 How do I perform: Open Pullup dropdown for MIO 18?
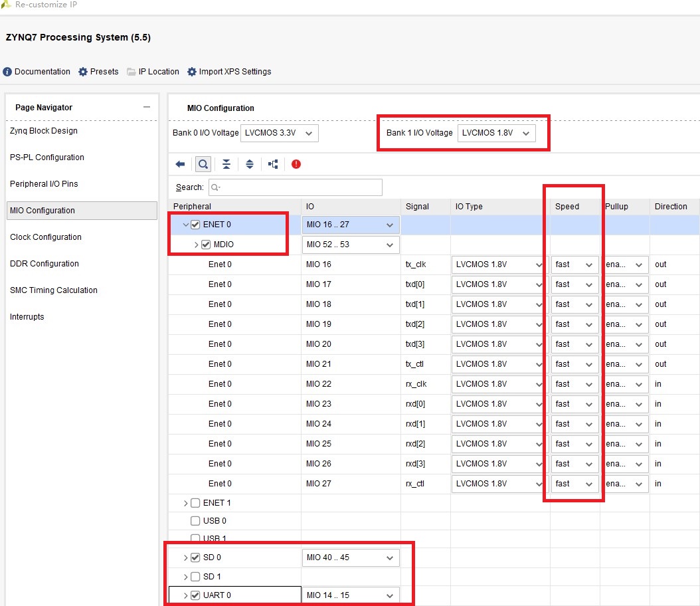(624, 304)
